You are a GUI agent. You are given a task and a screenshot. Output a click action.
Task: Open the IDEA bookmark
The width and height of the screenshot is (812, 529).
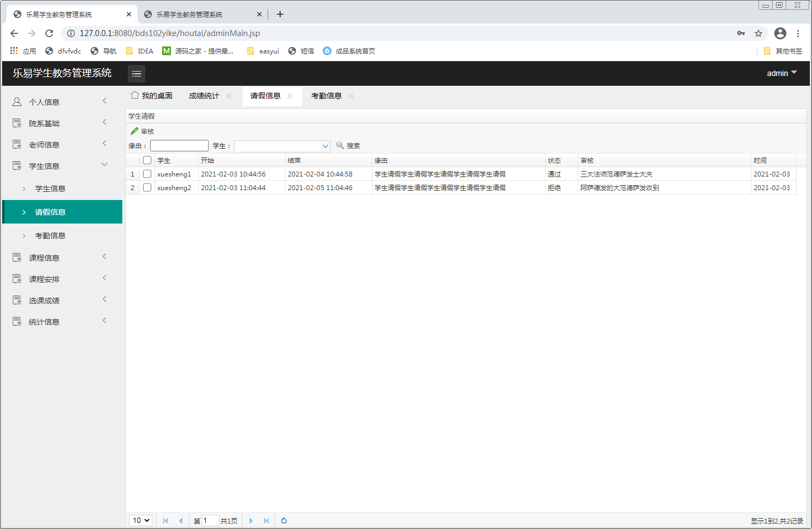click(x=140, y=51)
